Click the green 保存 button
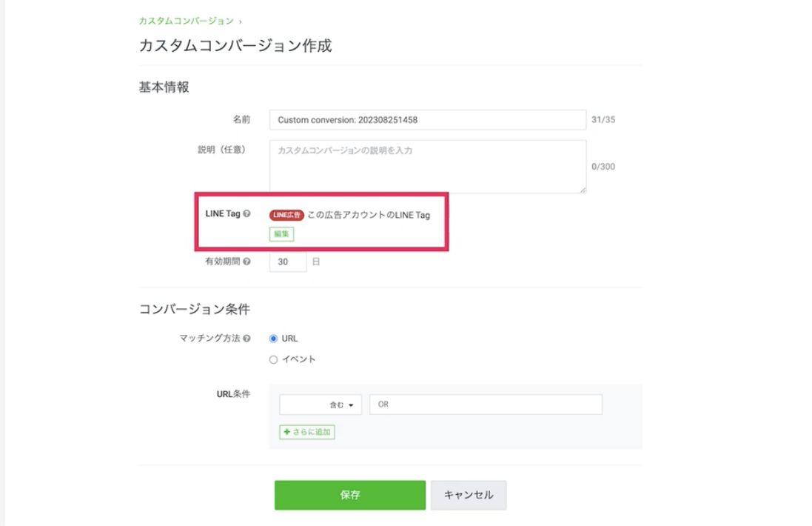 350,495
